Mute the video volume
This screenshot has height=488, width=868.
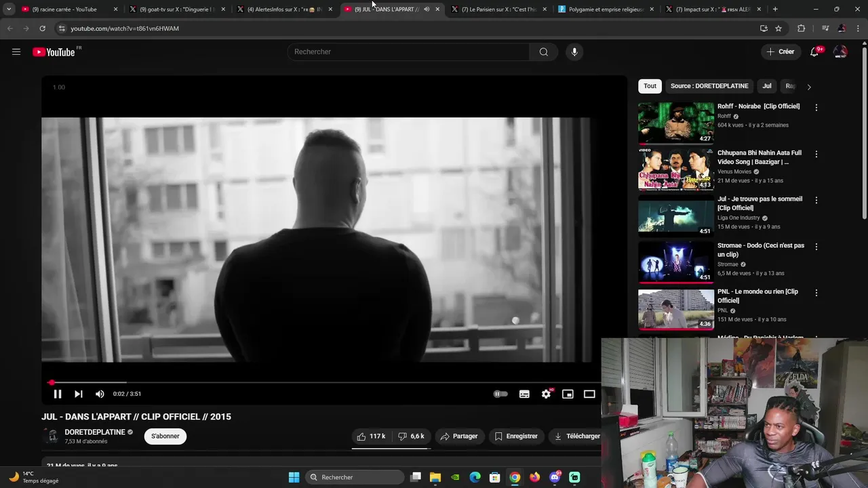(x=100, y=394)
